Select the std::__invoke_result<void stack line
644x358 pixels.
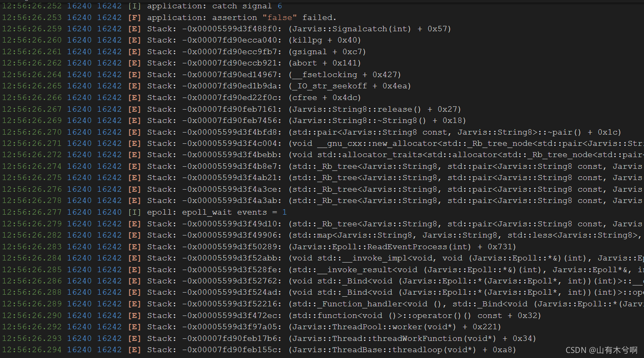tap(322, 270)
